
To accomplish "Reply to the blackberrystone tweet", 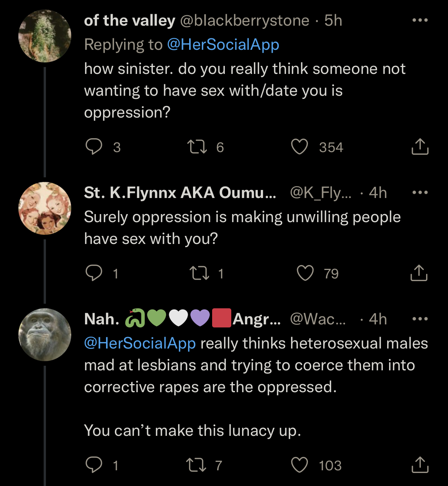I will coord(93,147).
